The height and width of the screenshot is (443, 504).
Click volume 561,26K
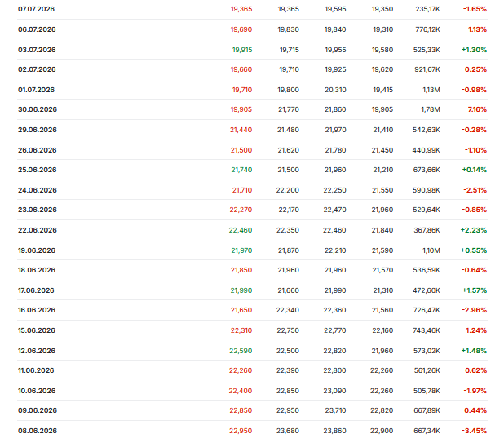point(427,370)
